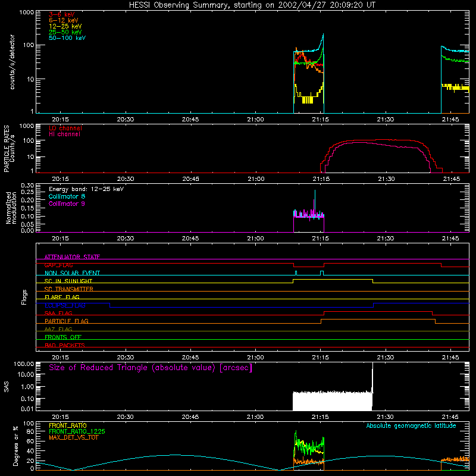
Task: Click the 'ATTENUATOR_STATE' flag label
Action: (72, 257)
